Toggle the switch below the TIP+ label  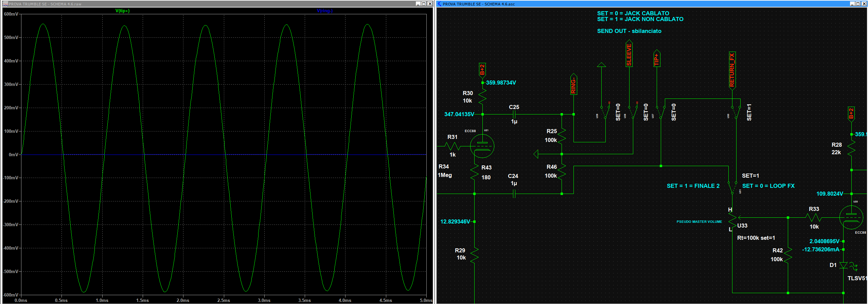[x=660, y=112]
